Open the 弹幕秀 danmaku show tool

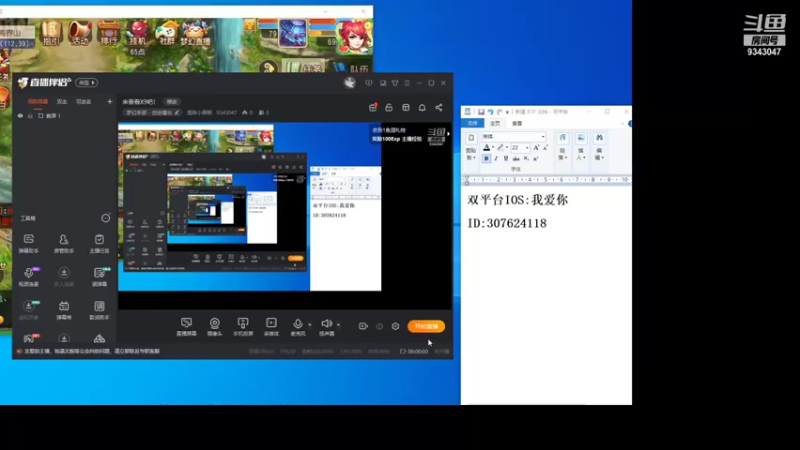[x=64, y=310]
